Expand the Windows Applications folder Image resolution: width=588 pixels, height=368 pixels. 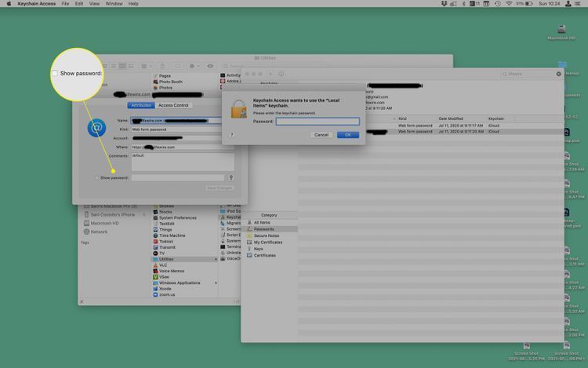click(217, 282)
